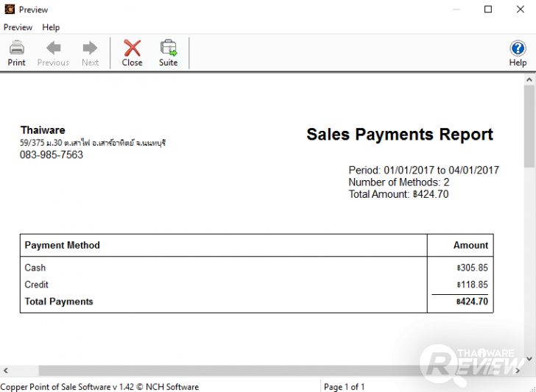Close the Preview window from the title bar

tap(520, 10)
